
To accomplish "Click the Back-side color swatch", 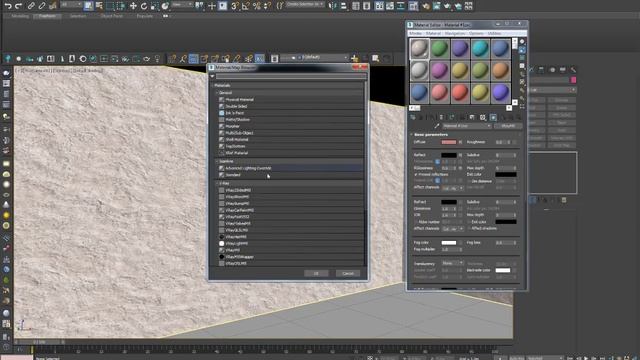I will click(502, 270).
